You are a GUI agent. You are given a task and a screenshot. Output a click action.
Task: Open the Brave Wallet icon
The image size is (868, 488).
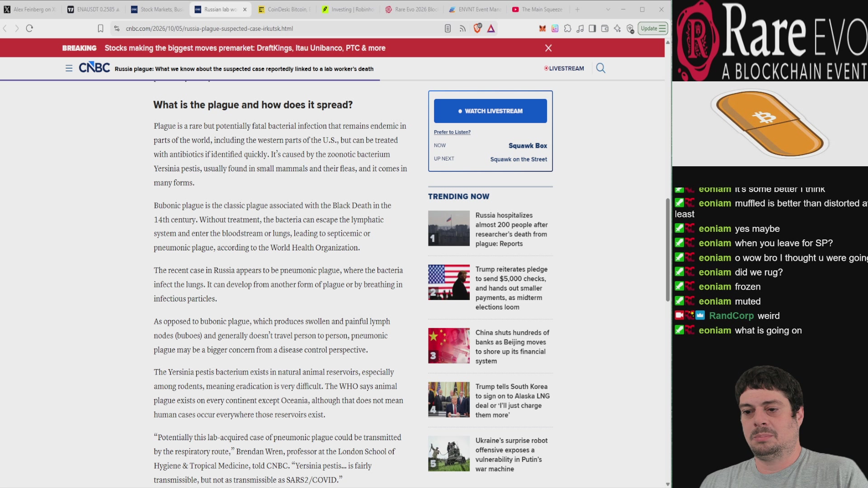click(x=605, y=28)
